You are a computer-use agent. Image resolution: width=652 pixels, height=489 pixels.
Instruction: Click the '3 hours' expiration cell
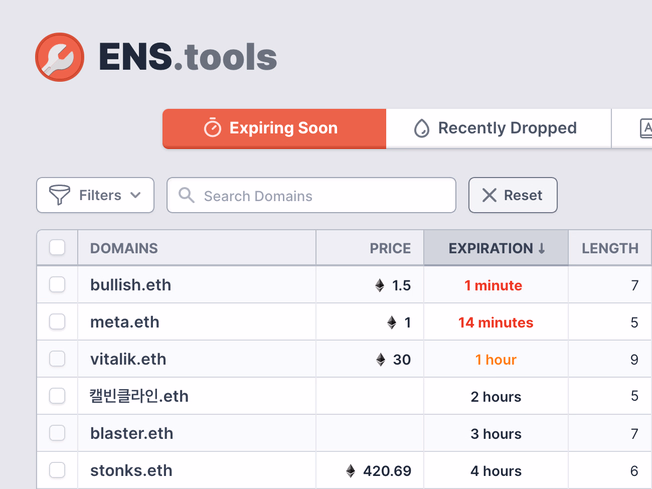[496, 434]
